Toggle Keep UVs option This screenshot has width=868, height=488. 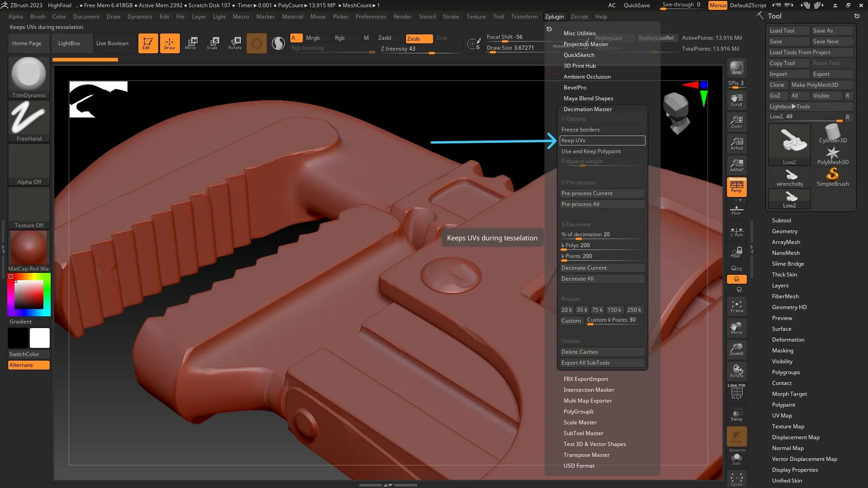click(602, 141)
